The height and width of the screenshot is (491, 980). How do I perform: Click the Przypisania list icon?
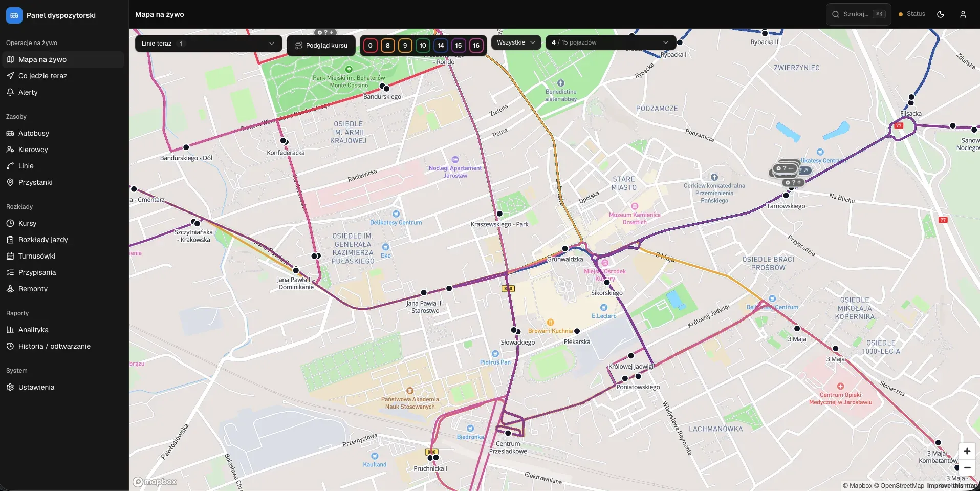[x=10, y=272]
